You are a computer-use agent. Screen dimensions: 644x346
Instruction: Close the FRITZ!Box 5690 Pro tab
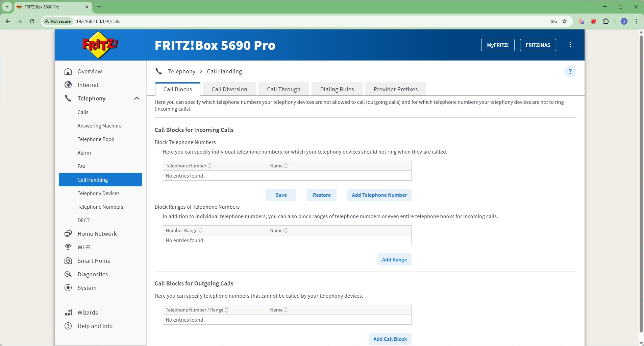coord(87,7)
